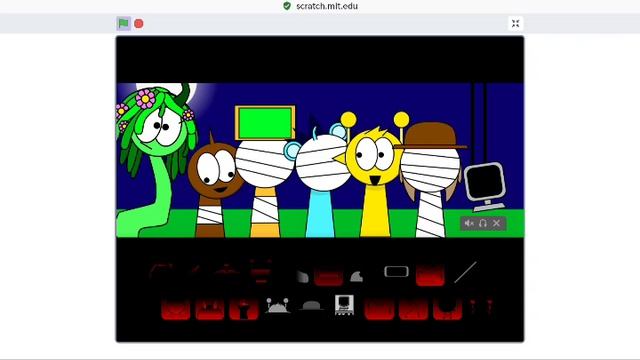Pick the gray bell-shaped icon
The height and width of the screenshot is (360, 640).
coord(356,277)
